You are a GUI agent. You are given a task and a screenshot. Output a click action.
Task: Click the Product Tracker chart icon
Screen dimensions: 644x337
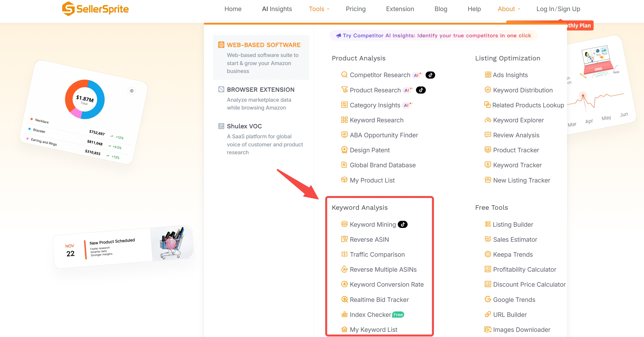pyautogui.click(x=488, y=150)
